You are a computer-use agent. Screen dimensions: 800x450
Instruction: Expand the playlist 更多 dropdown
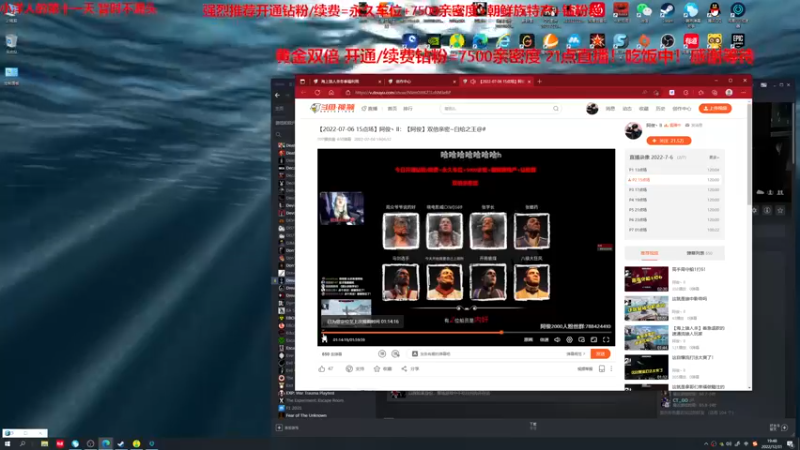(x=714, y=157)
